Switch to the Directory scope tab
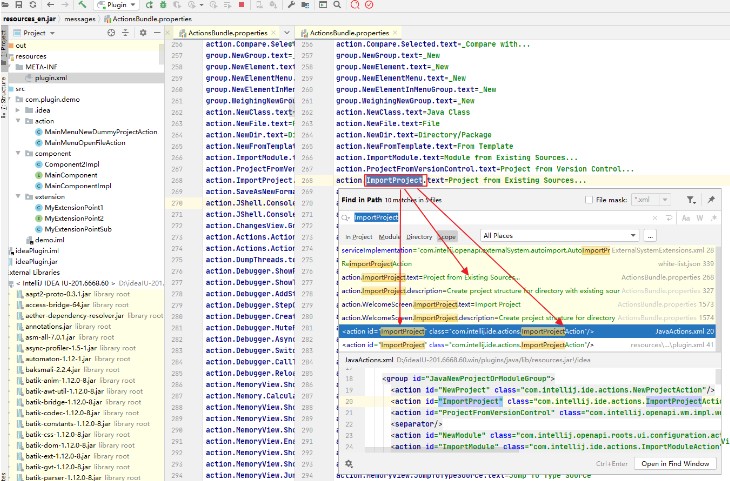This screenshot has width=730, height=481. pos(419,237)
